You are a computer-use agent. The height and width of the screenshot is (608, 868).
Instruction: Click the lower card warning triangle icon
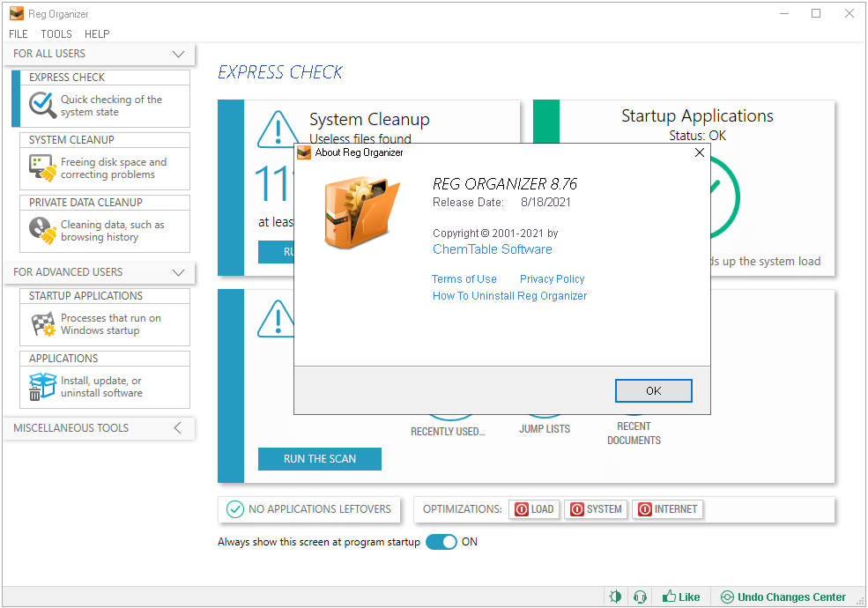point(276,319)
